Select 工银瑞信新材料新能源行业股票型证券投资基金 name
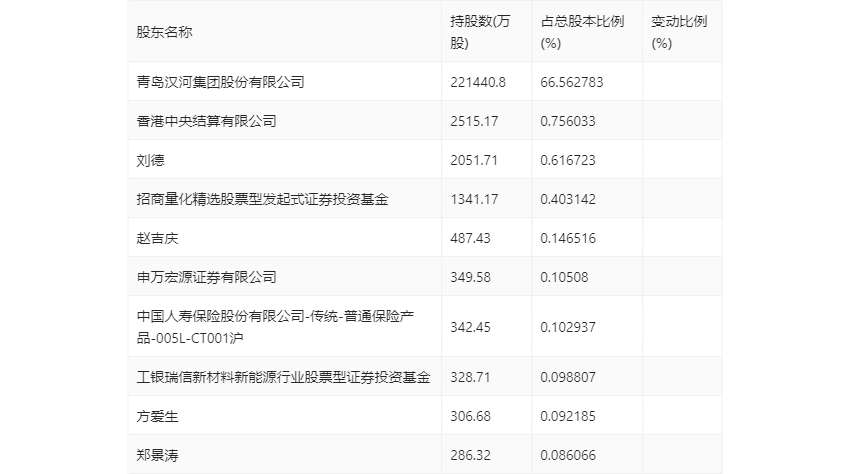The height and width of the screenshot is (474, 850). 284,377
